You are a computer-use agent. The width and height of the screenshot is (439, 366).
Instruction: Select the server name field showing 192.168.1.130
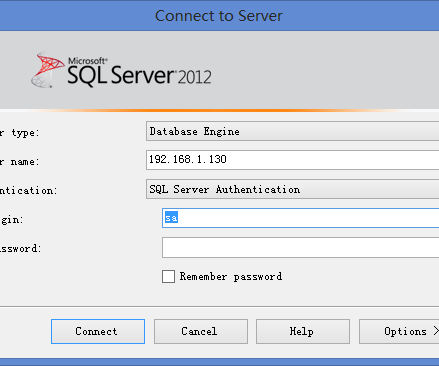(292, 160)
